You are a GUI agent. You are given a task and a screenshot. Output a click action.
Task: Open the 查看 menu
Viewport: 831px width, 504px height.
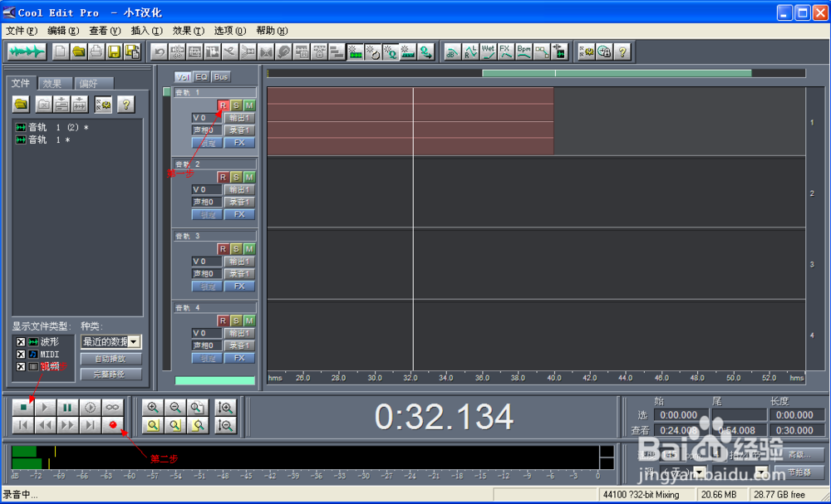point(105,31)
